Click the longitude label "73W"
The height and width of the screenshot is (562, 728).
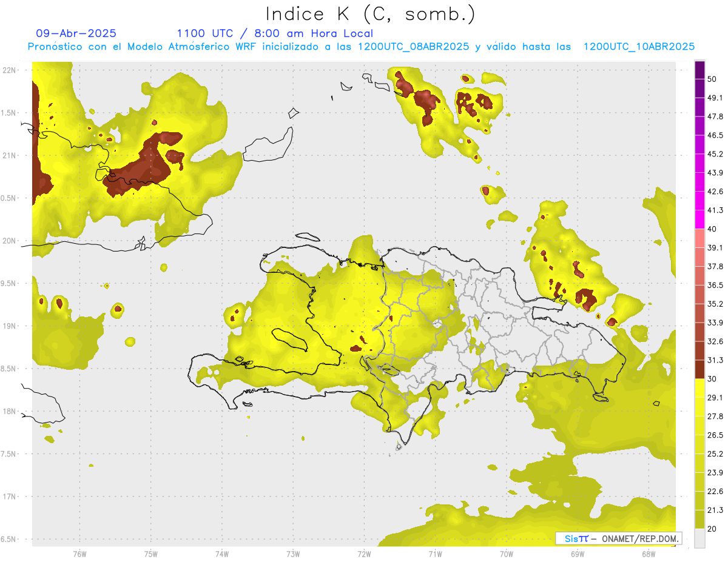[x=293, y=554]
